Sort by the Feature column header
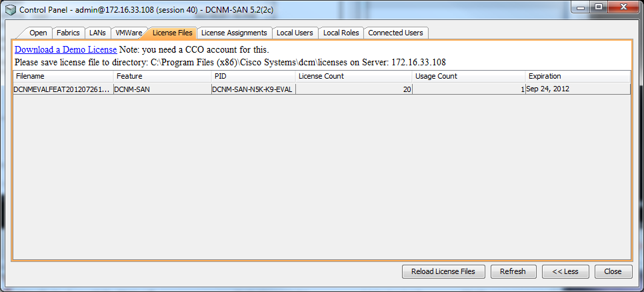 (163, 77)
